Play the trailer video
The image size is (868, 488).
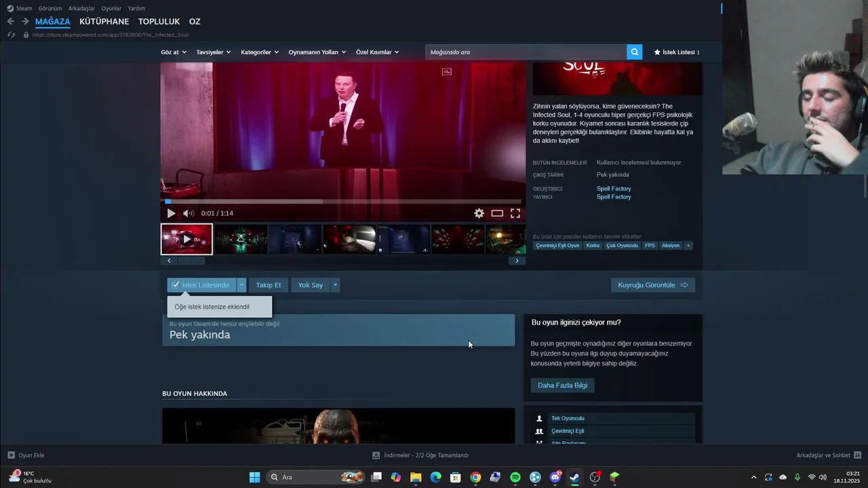tap(171, 213)
